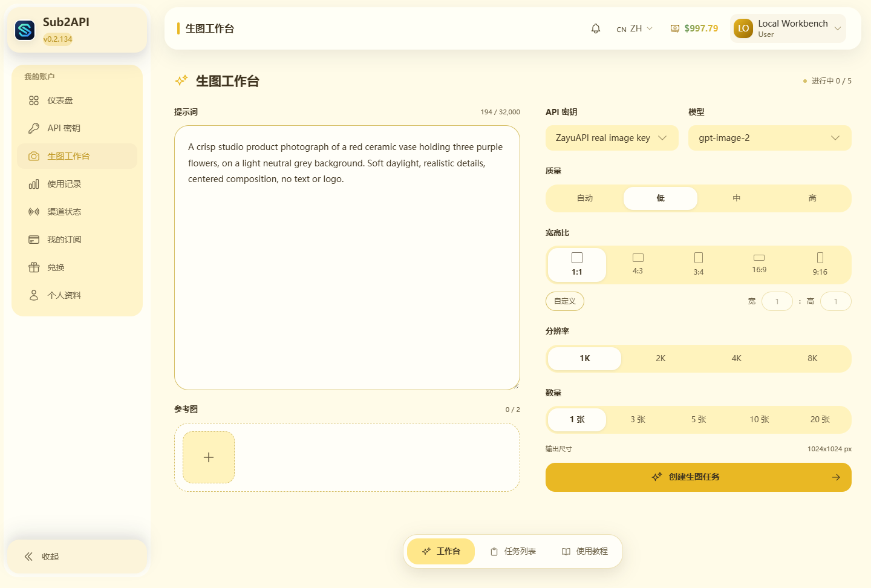Select the 4:3 aspect ratio
Screen dimensions: 871x588
[638, 265]
